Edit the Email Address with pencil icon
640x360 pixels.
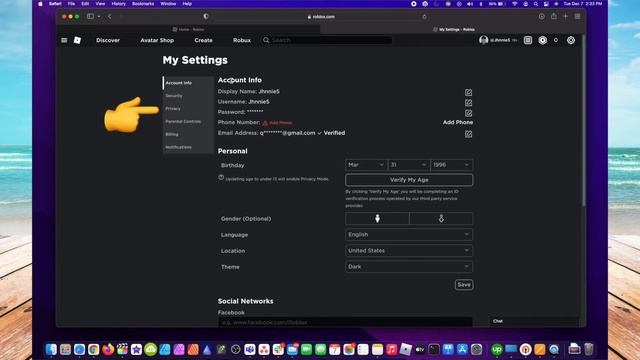(x=468, y=134)
